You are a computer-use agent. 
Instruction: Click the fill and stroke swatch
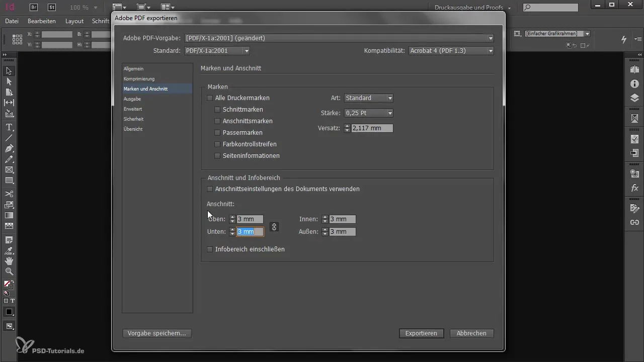pyautogui.click(x=9, y=285)
